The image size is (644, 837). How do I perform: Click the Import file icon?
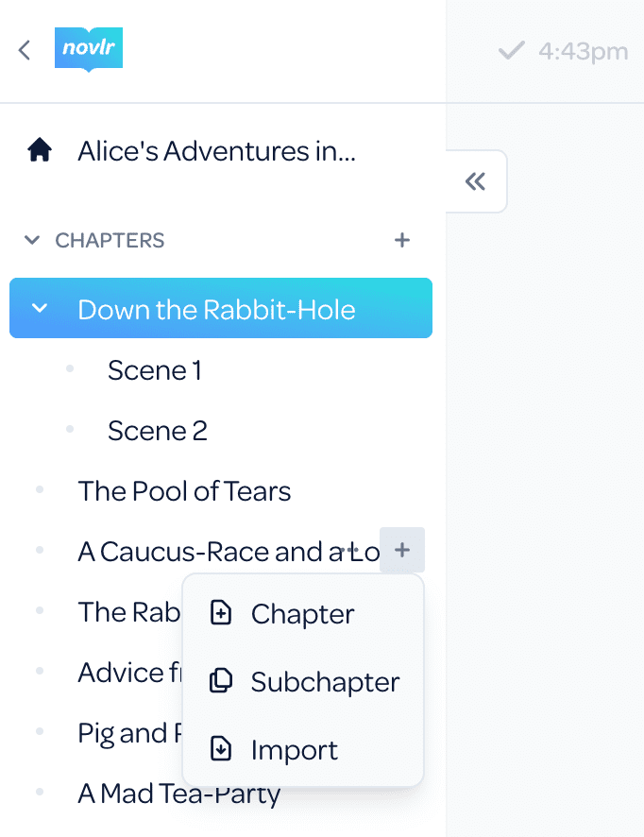220,748
